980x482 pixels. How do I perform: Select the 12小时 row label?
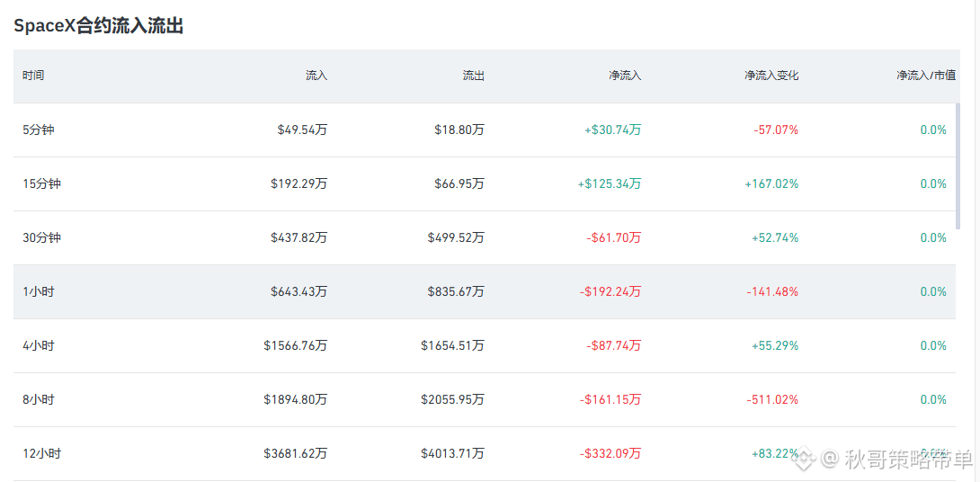point(41,453)
